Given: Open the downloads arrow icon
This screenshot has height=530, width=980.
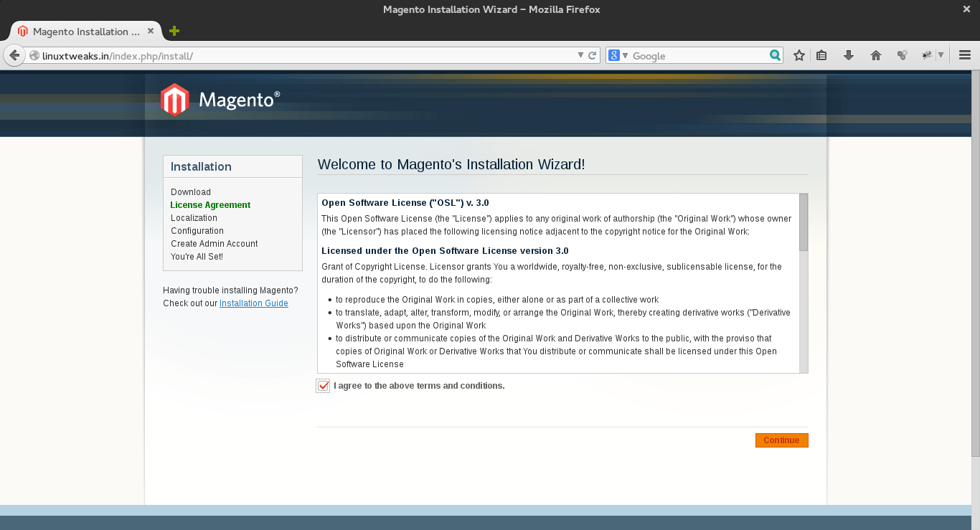Looking at the screenshot, I should pyautogui.click(x=849, y=55).
